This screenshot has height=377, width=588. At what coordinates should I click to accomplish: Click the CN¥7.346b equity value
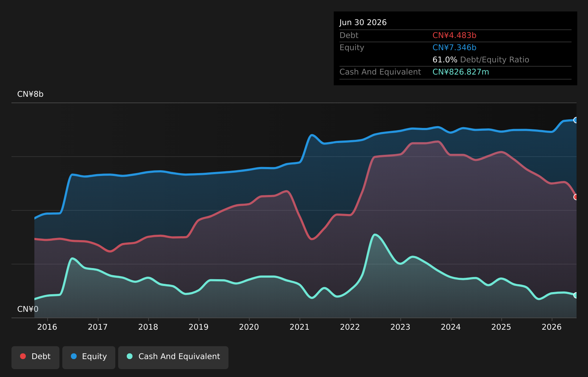click(x=454, y=48)
